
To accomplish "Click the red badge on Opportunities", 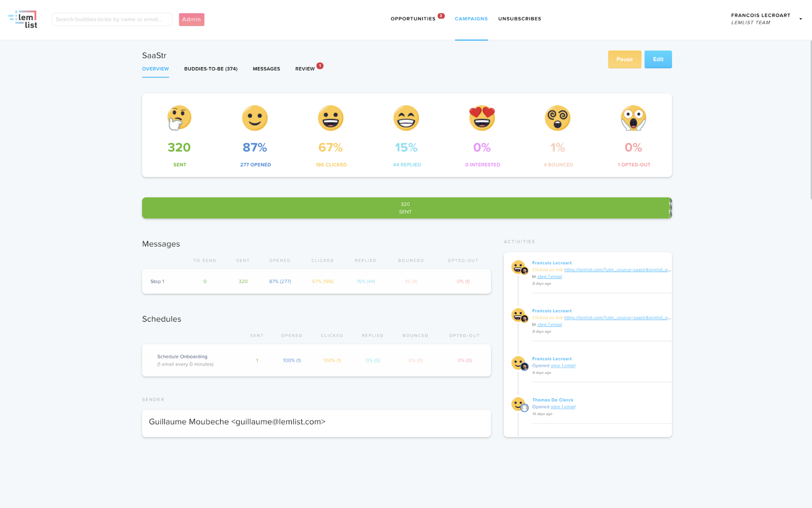I will tap(442, 16).
